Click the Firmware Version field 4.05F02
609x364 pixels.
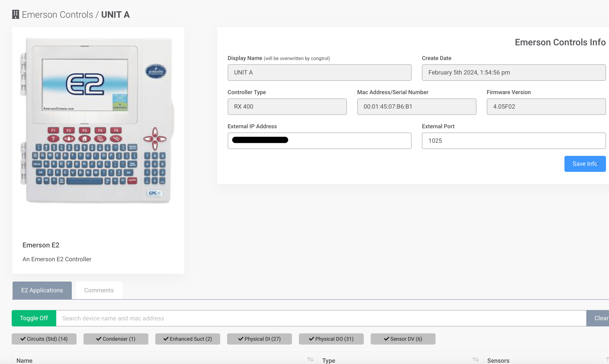pos(546,106)
